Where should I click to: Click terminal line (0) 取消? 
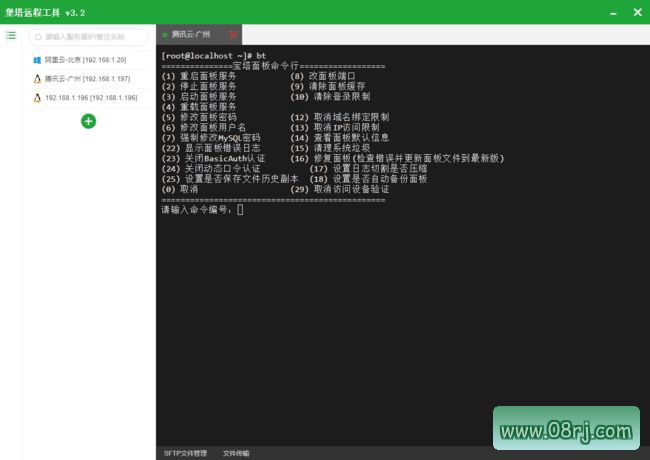[180, 189]
